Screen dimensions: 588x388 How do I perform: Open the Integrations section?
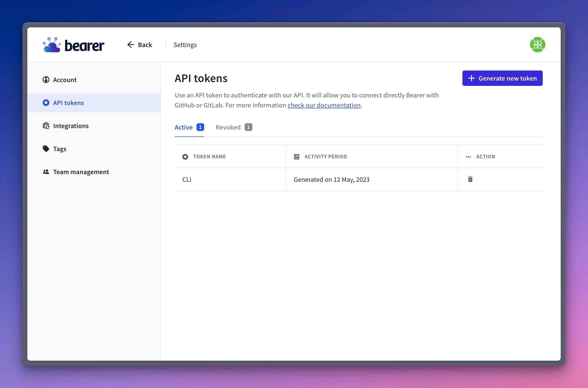(94, 126)
